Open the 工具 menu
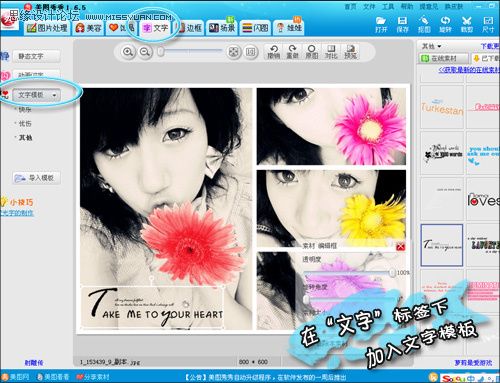 click(388, 7)
